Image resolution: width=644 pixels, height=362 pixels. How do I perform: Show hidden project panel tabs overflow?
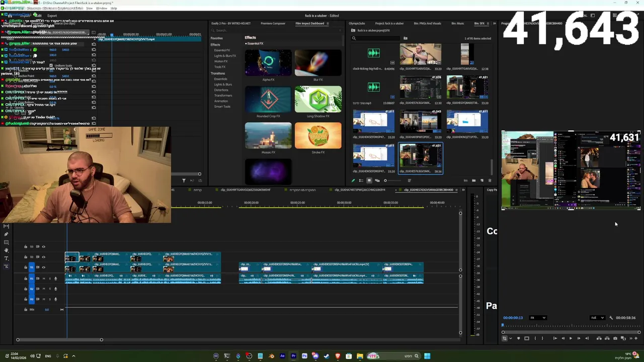pyautogui.click(x=495, y=24)
